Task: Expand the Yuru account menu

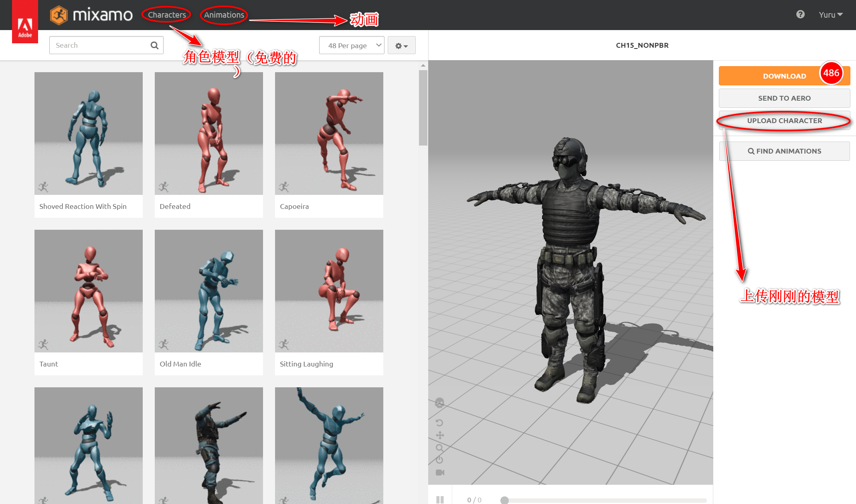Action: point(830,15)
